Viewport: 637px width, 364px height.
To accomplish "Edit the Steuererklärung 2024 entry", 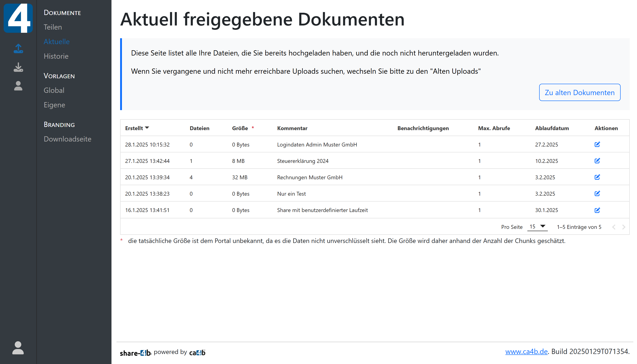I will 597,161.
